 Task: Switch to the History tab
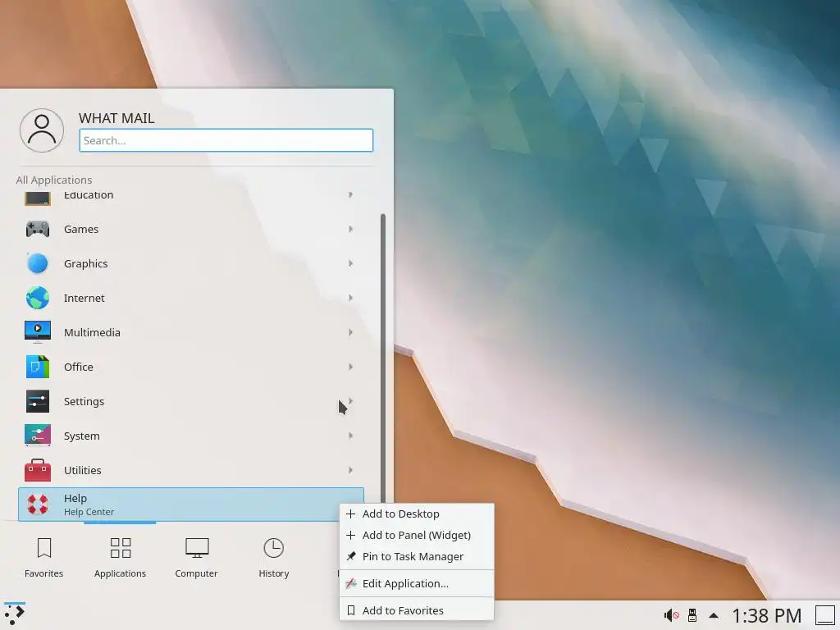[x=274, y=558]
